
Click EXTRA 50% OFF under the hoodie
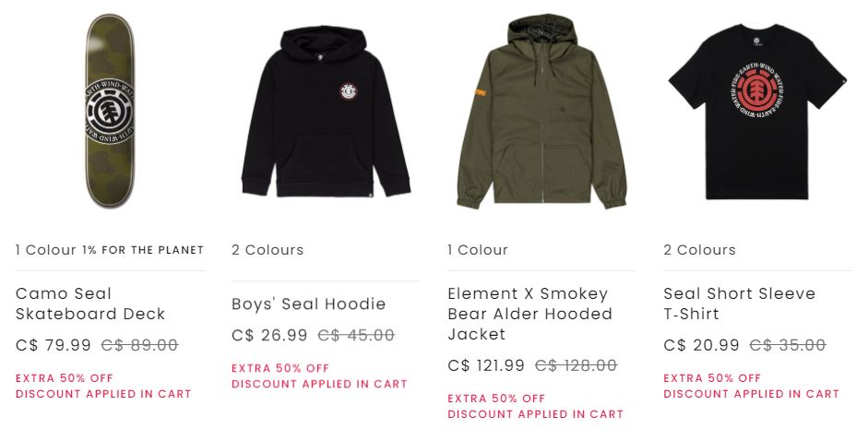point(280,368)
